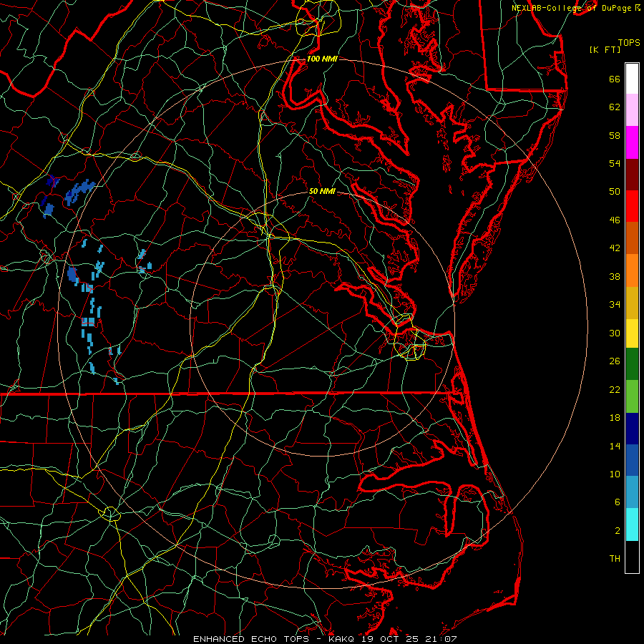Click the 26 legend value label

[615, 361]
